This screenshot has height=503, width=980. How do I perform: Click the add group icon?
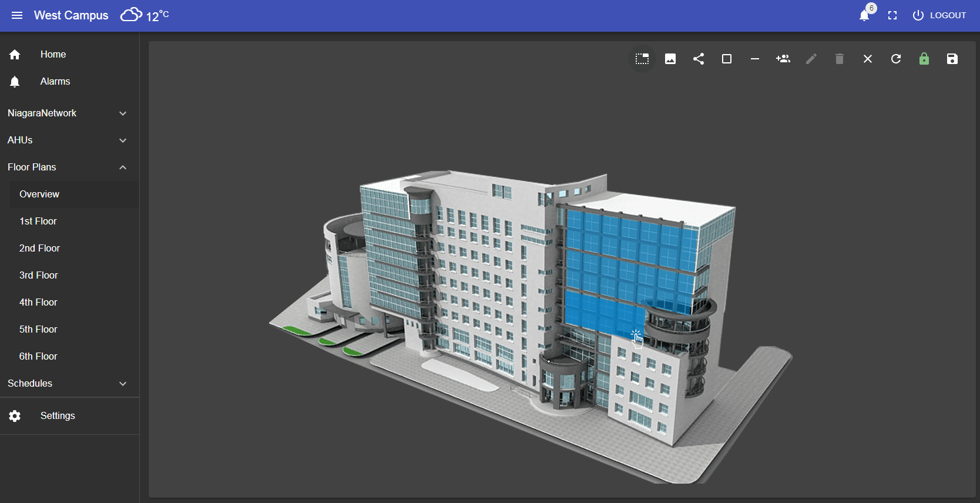783,59
